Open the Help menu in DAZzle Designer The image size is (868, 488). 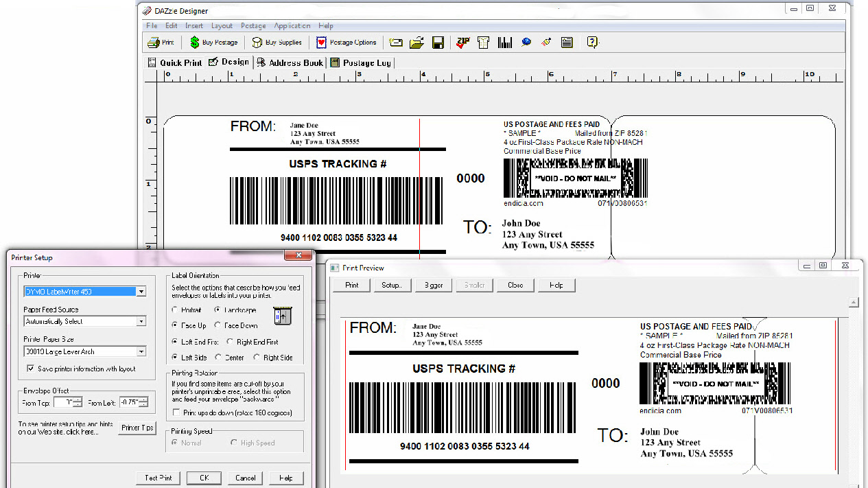[326, 26]
